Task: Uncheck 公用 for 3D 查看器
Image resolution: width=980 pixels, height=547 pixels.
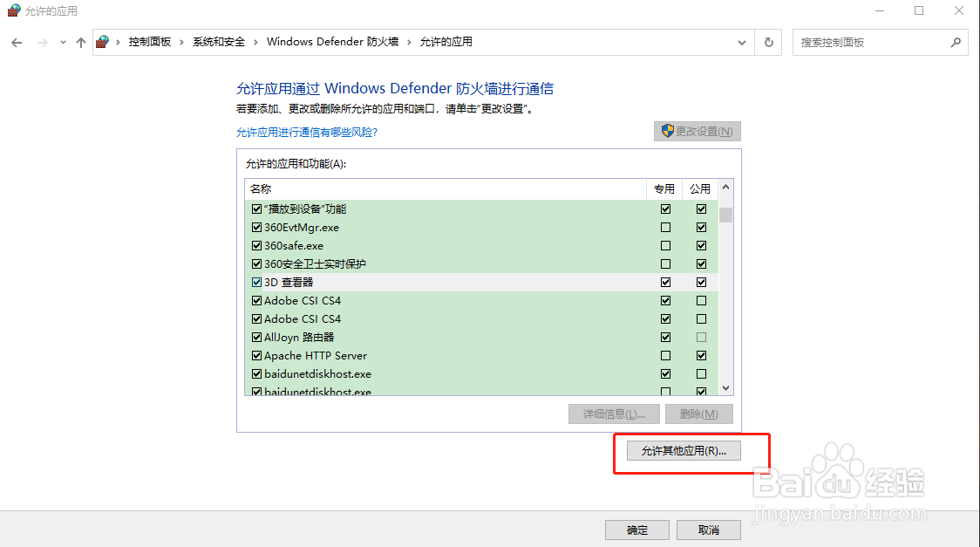Action: pyautogui.click(x=701, y=283)
